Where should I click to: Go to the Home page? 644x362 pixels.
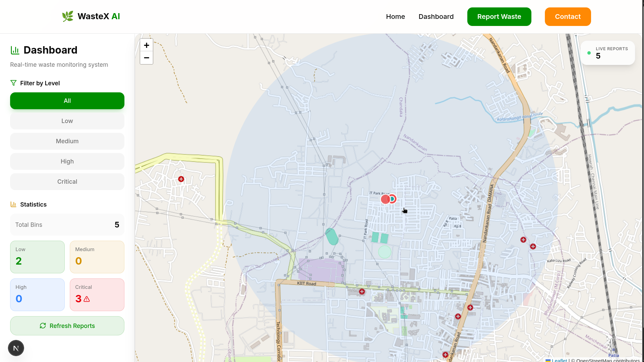396,17
